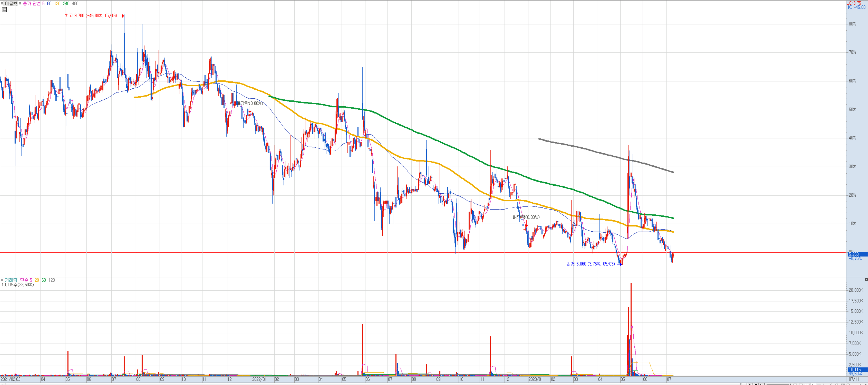Click the 120 volume moving average label

click(x=52, y=280)
